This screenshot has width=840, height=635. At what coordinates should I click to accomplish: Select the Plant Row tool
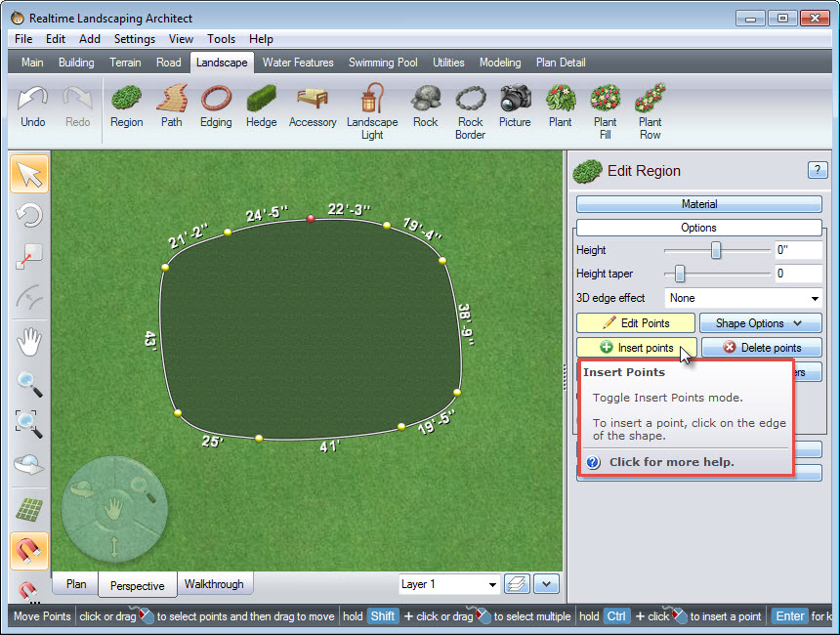650,112
